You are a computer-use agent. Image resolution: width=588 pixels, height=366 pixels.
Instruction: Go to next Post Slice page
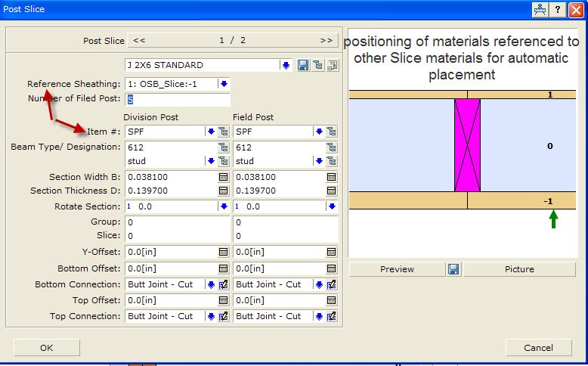coord(326,40)
